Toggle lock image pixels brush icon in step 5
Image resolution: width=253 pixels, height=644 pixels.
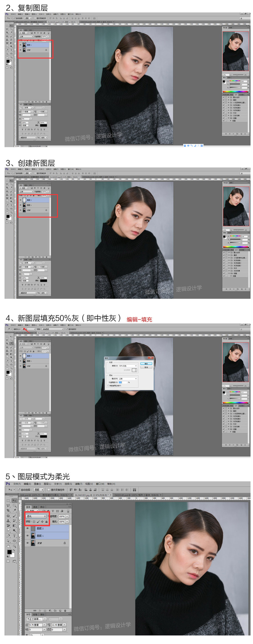click(x=38, y=522)
